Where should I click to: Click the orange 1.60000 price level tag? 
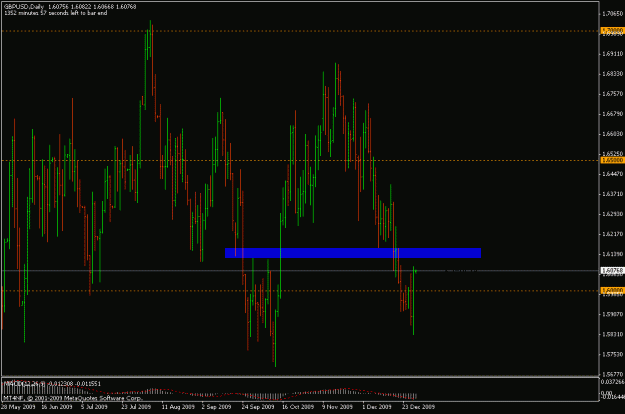[x=612, y=290]
